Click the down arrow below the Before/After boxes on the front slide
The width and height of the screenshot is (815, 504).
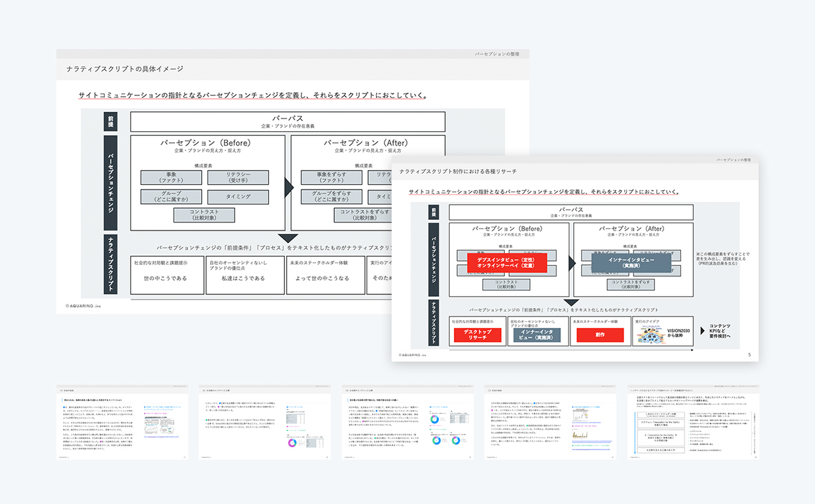(570, 303)
